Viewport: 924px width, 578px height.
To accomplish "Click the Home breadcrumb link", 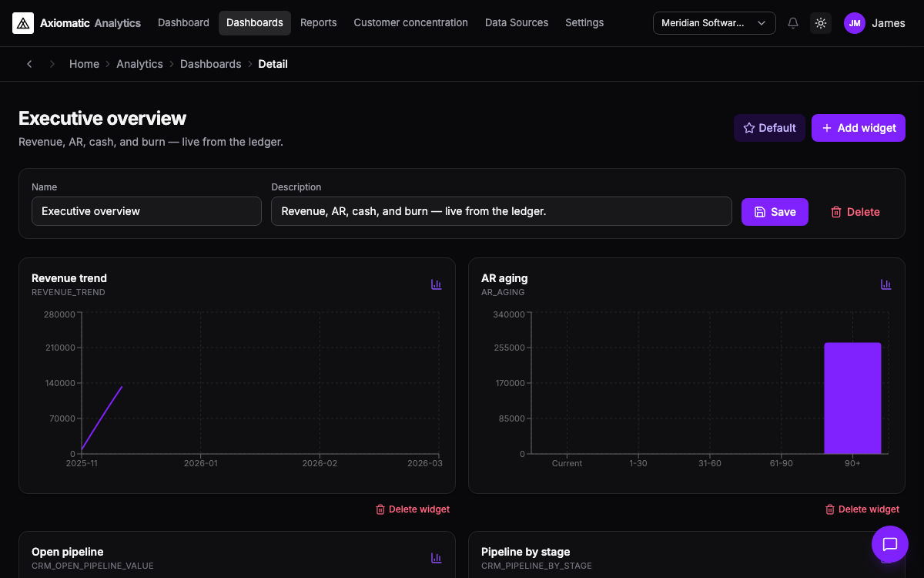I will point(84,64).
